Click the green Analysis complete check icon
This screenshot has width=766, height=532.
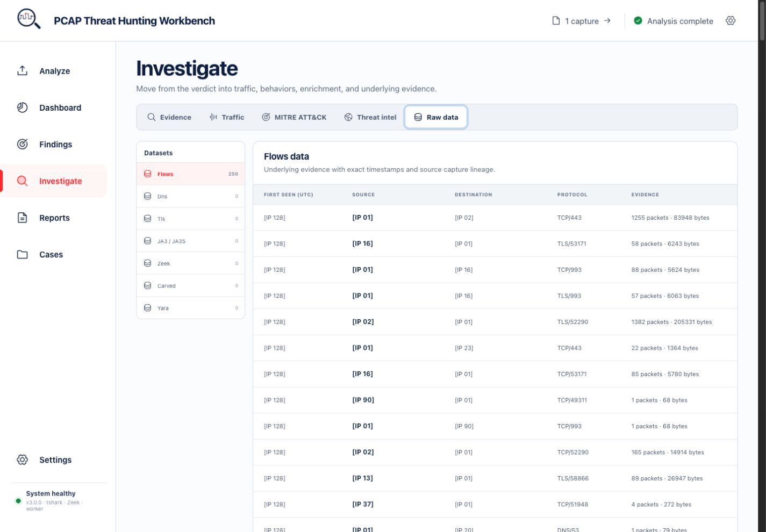tap(638, 20)
